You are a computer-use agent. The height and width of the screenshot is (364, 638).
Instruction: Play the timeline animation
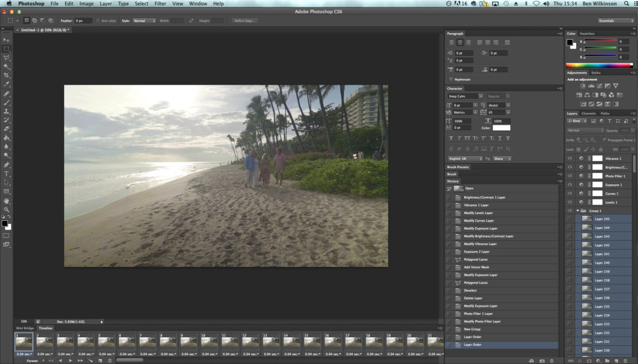coord(70,360)
